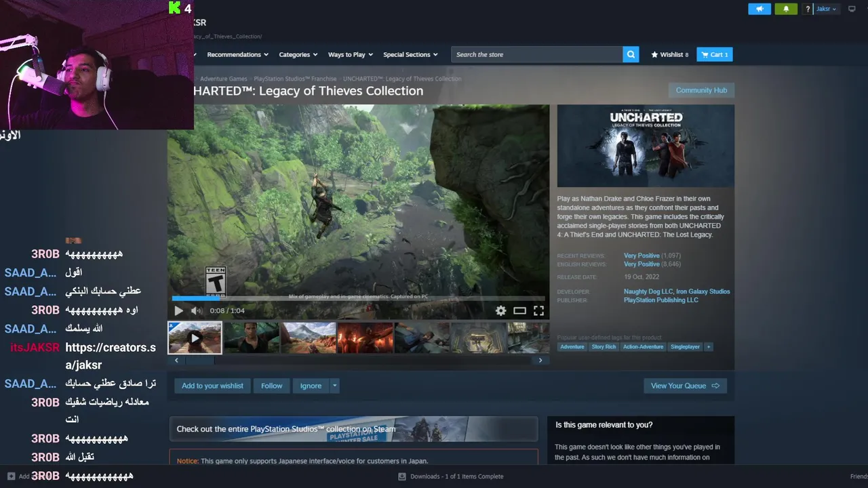Click the add game plus icon
The width and height of the screenshot is (868, 488).
point(11,476)
